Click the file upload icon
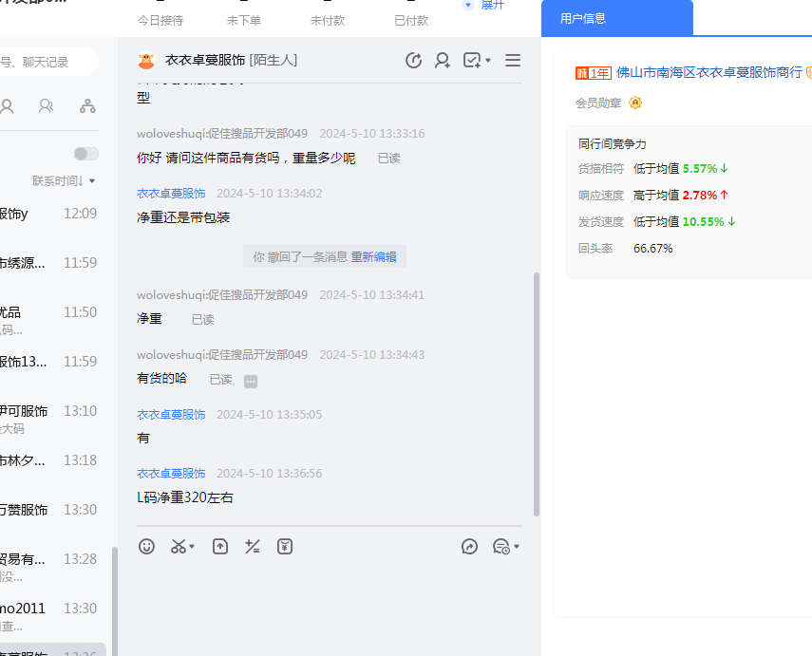This screenshot has height=656, width=812. coord(220,546)
